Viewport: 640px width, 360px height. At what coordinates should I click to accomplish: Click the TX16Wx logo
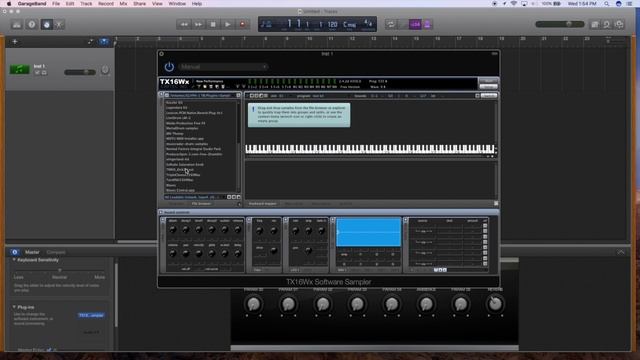174,82
